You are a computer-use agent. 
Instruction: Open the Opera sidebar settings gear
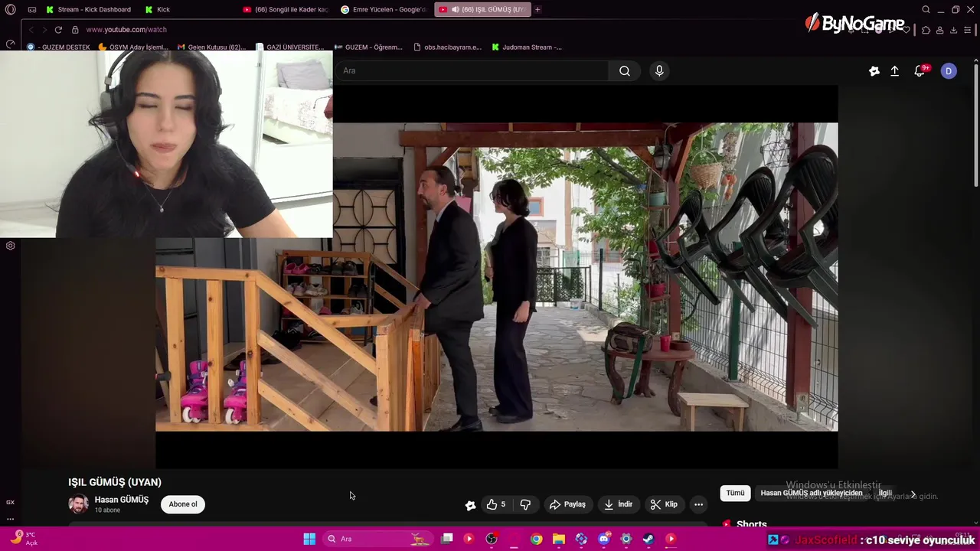pos(10,246)
